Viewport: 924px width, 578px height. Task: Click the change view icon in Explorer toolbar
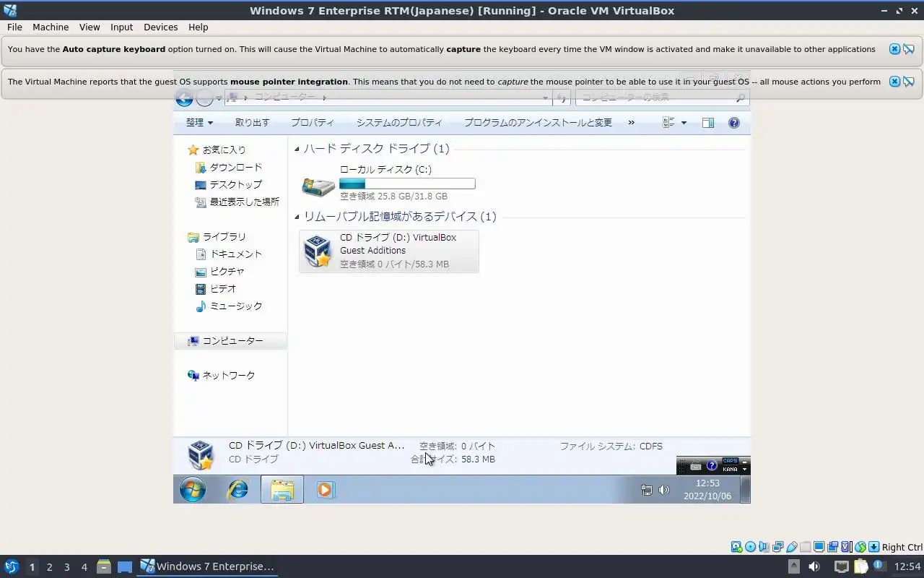click(668, 123)
